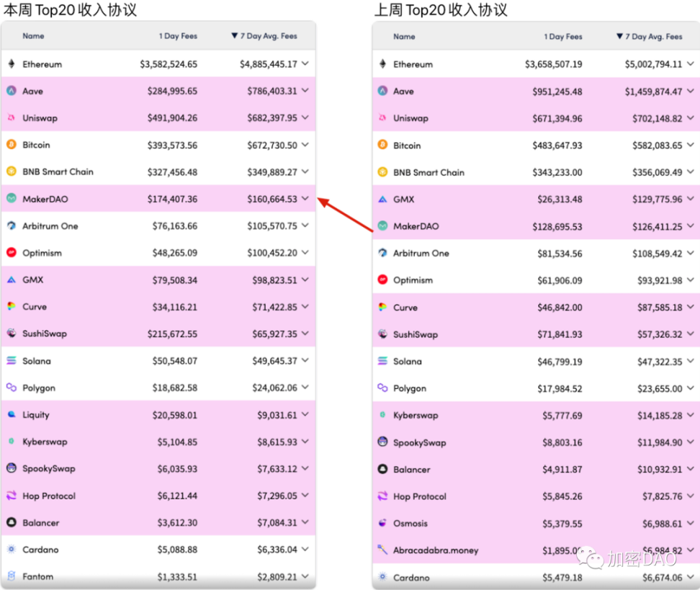Click Kyberswap icon in right table
700x590 pixels.
coord(382,415)
